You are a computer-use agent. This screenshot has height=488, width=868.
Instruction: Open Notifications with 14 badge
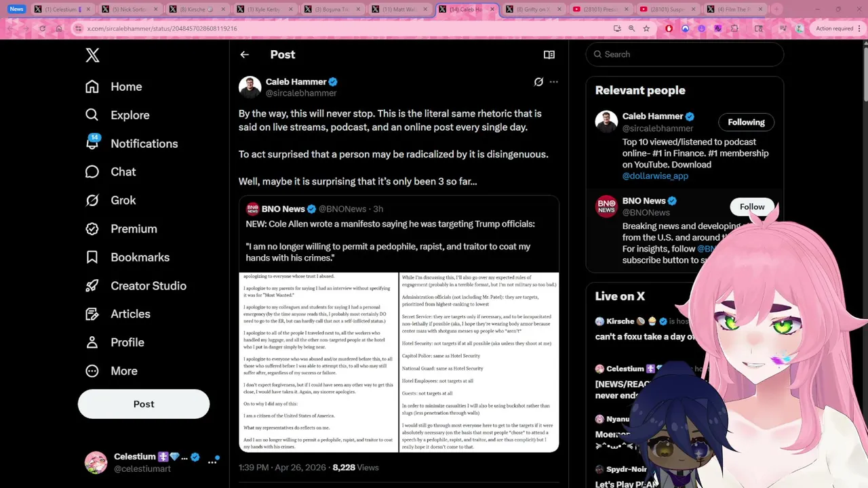pos(132,144)
